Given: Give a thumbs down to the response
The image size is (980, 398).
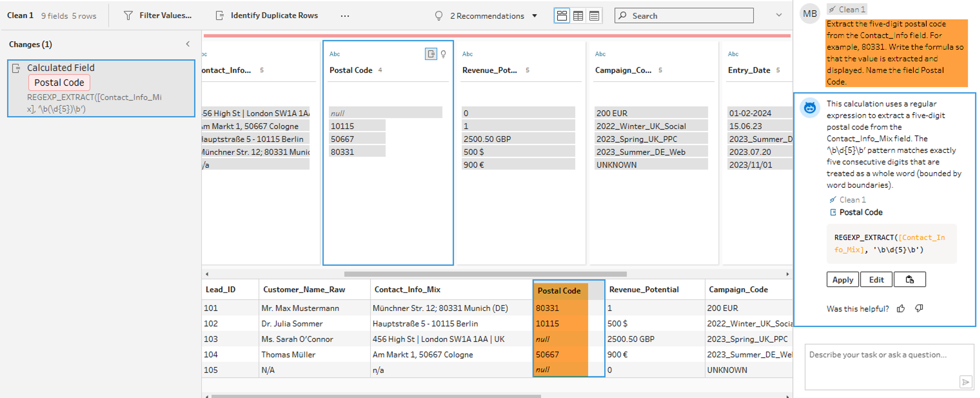Looking at the screenshot, I should click(x=919, y=309).
